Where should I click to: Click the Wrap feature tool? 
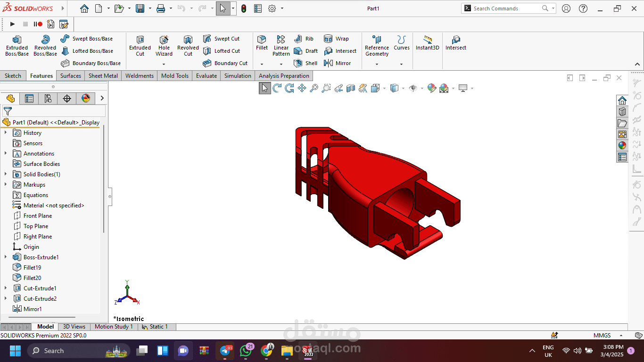tap(336, 39)
